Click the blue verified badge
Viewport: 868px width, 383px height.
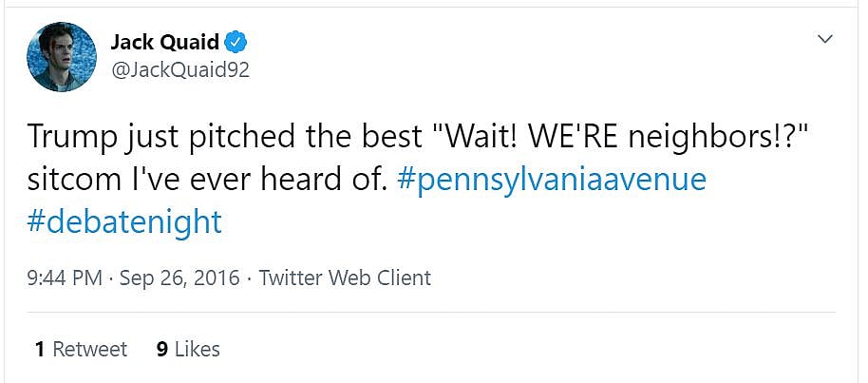(x=236, y=43)
